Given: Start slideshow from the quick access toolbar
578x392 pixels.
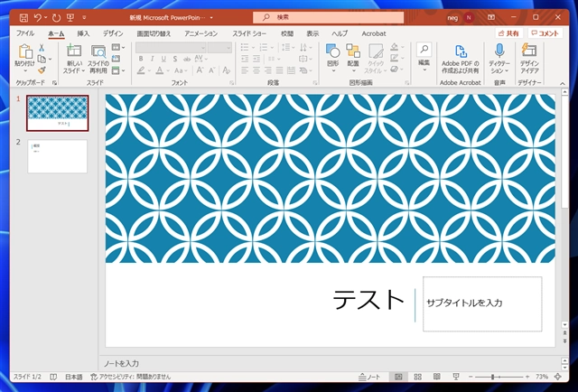Looking at the screenshot, I should click(70, 17).
